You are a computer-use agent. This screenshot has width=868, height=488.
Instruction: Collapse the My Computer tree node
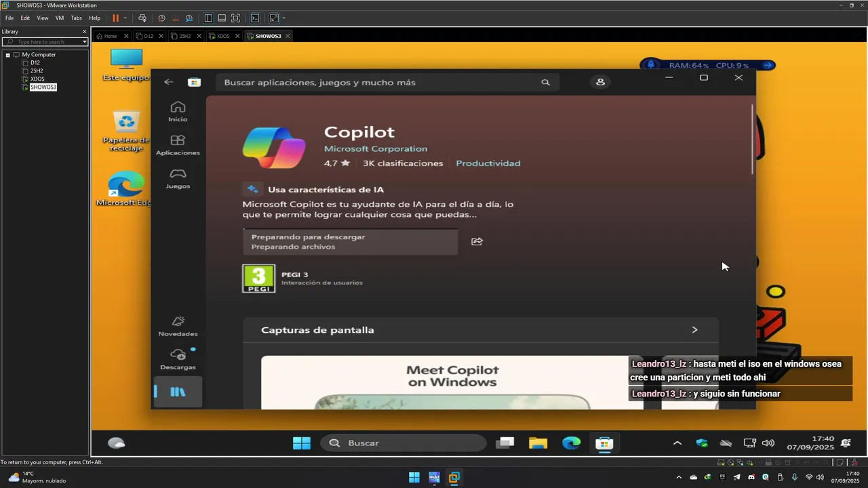[7, 55]
